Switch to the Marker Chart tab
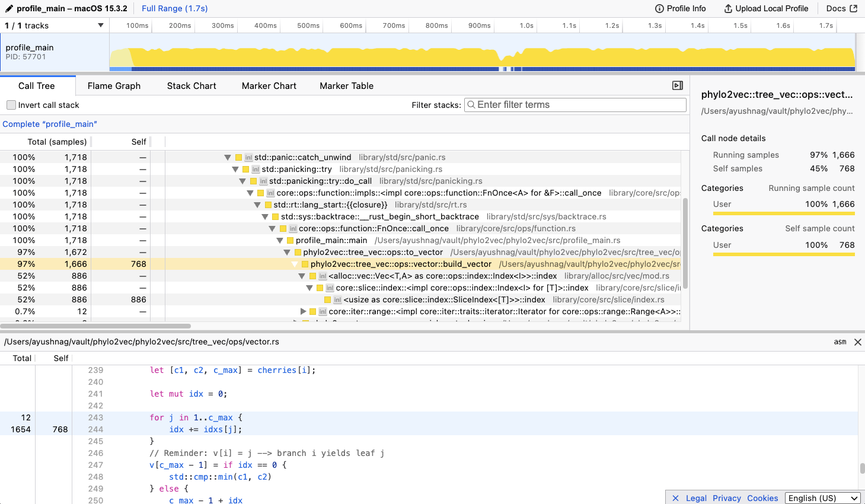Viewport: 865px width, 504px height. tap(269, 85)
